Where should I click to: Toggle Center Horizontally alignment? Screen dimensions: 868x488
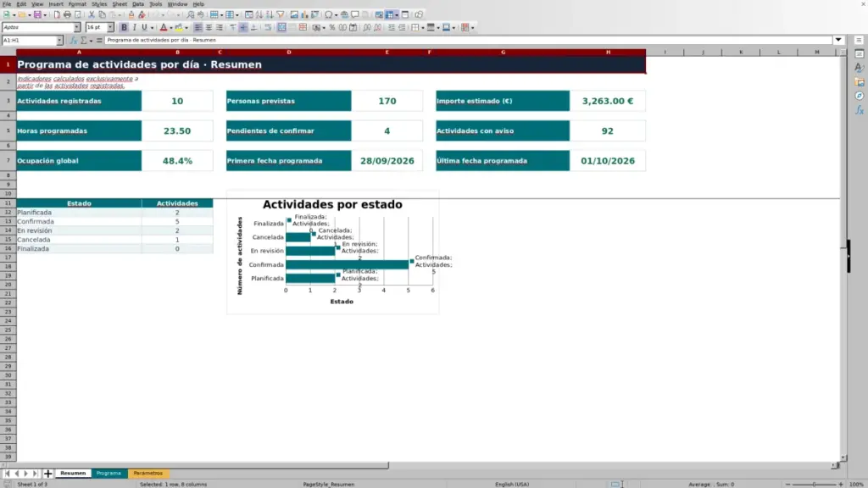[x=209, y=28]
